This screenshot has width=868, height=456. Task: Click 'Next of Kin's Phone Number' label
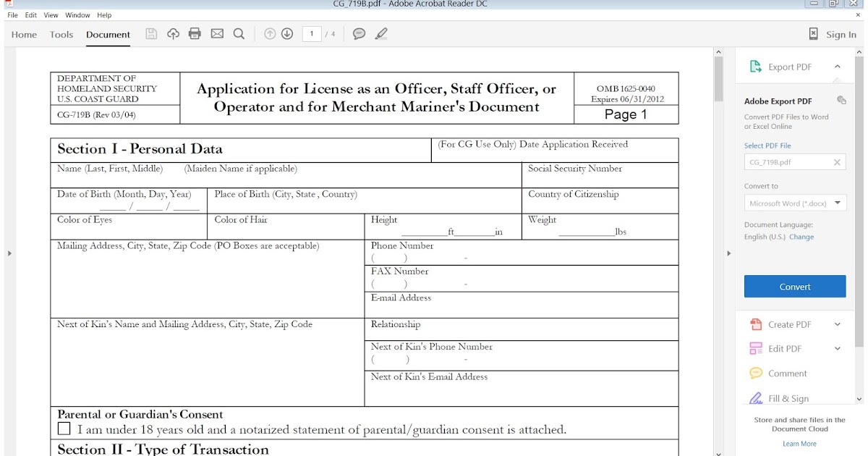(432, 347)
